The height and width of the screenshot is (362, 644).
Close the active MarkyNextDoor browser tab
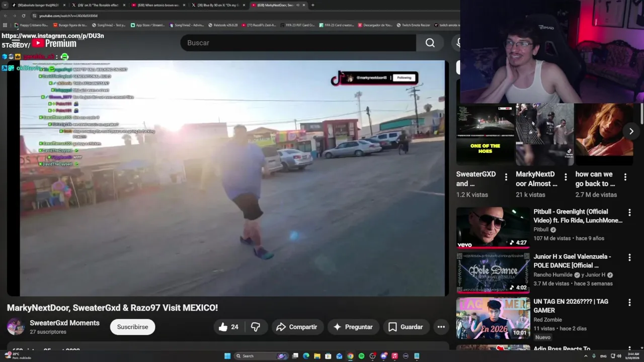pyautogui.click(x=304, y=5)
